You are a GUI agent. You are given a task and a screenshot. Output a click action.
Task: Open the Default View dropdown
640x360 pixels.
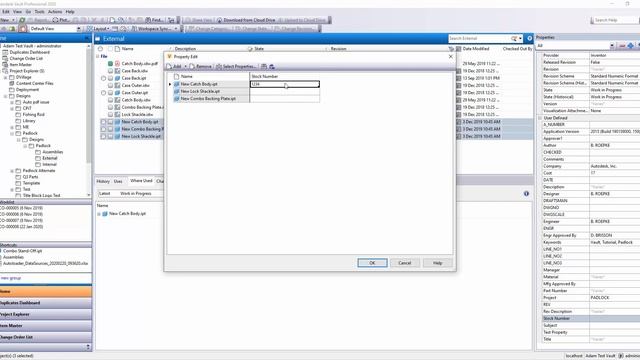[78, 29]
